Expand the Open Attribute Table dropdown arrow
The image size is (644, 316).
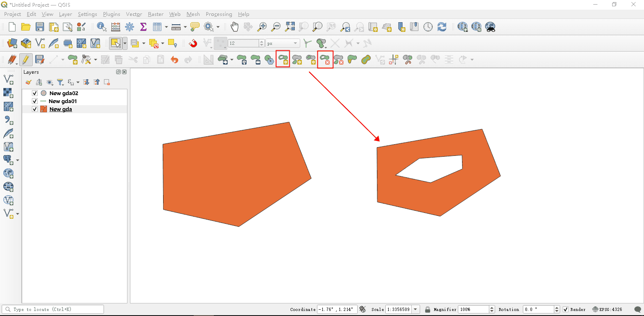click(x=166, y=27)
